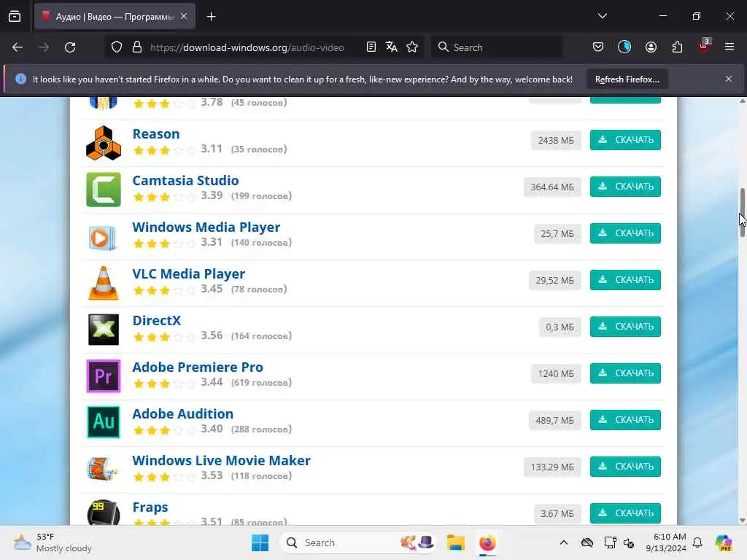The height and width of the screenshot is (560, 747).
Task: Download Windows Media Player with СКАЧАТЬ
Action: coord(625,233)
